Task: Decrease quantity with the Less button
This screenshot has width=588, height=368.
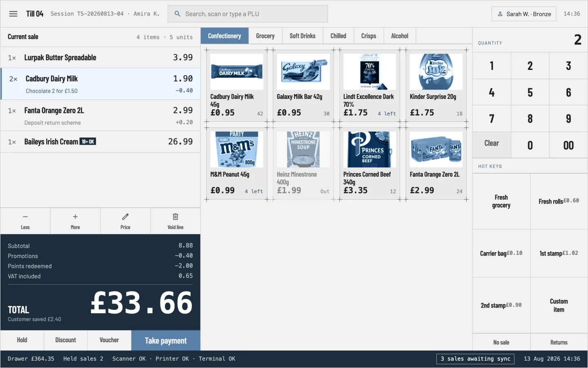Action: 25,221
